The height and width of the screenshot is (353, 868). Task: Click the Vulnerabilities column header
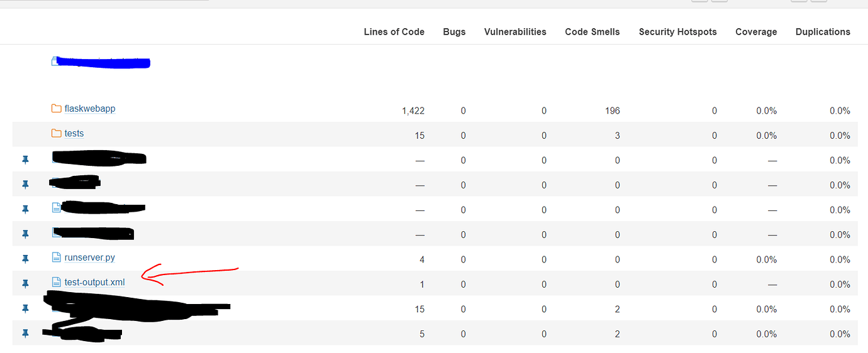click(515, 32)
